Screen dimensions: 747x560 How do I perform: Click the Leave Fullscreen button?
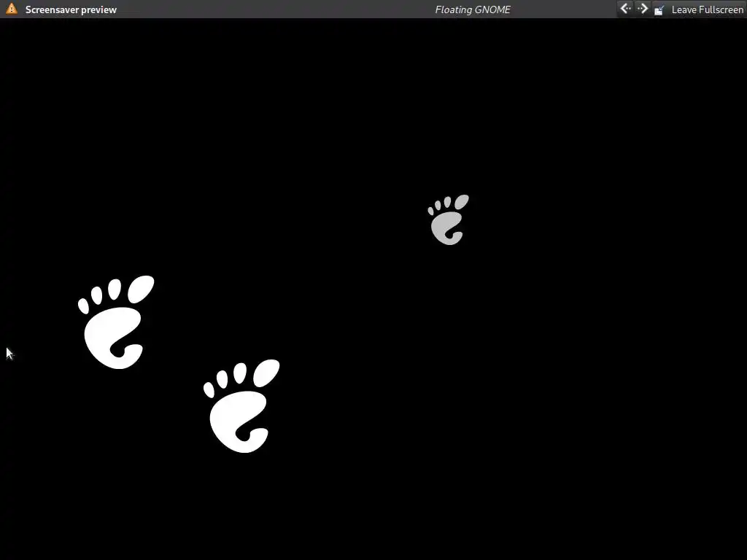coord(698,9)
